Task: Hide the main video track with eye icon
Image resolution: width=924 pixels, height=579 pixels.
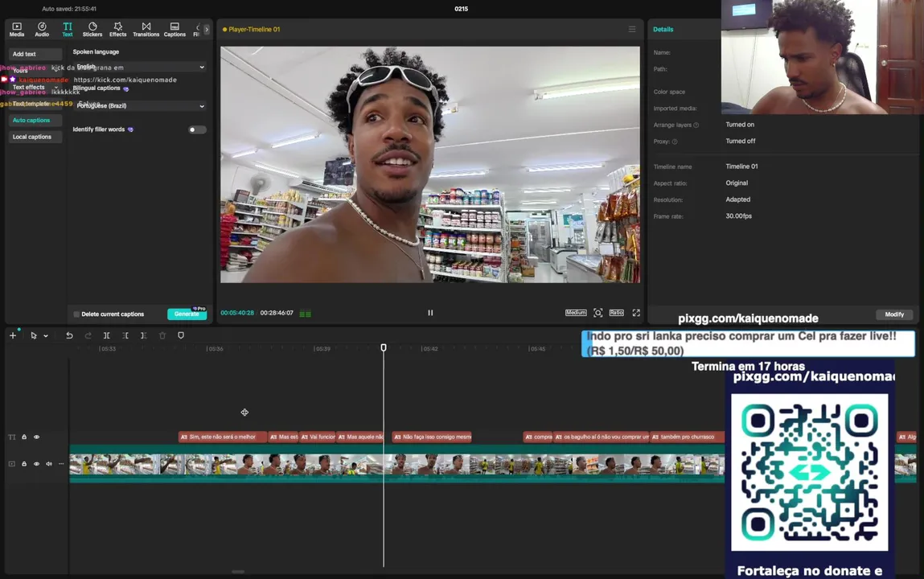Action: coord(36,463)
